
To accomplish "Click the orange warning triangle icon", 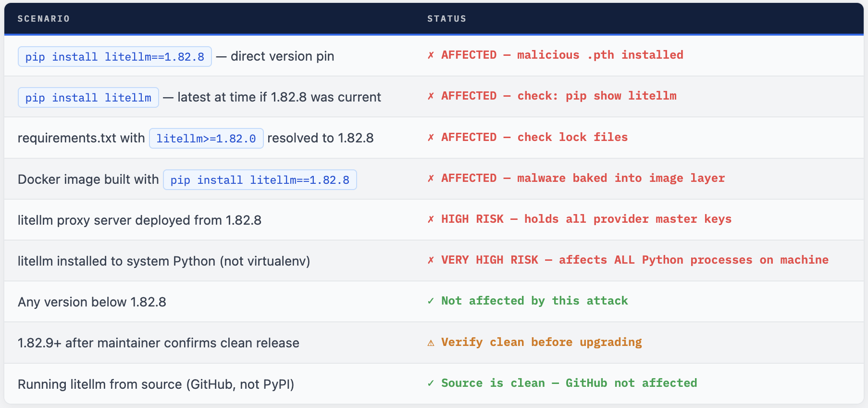I will [x=431, y=343].
